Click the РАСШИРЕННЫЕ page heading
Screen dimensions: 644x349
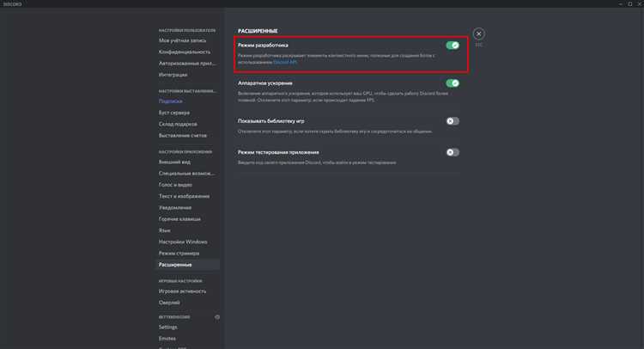tap(258, 31)
